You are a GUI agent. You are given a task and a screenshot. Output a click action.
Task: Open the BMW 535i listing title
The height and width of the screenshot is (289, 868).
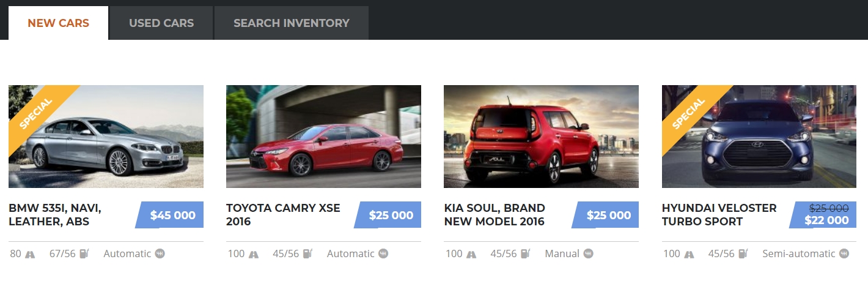[x=55, y=215]
